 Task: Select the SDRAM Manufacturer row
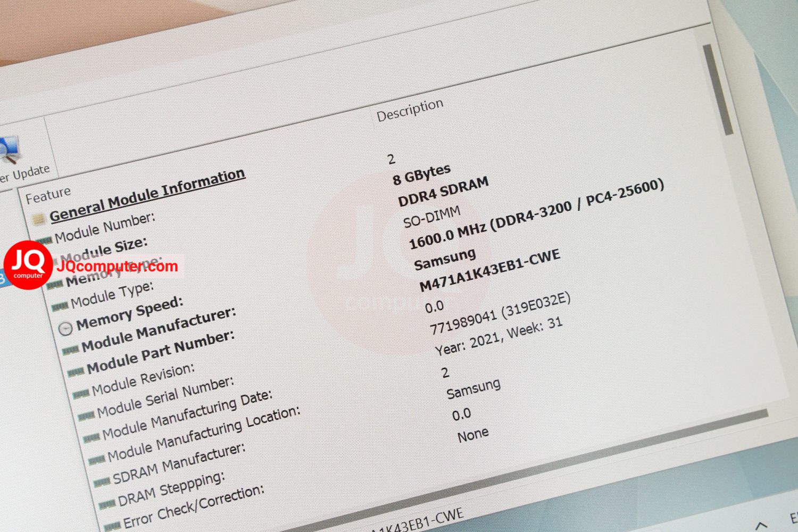[179, 464]
